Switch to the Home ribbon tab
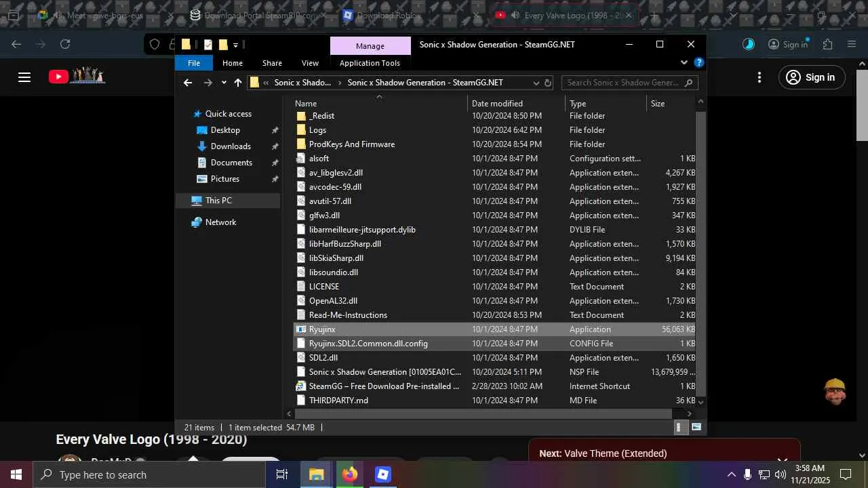Image resolution: width=868 pixels, height=488 pixels. tap(233, 63)
